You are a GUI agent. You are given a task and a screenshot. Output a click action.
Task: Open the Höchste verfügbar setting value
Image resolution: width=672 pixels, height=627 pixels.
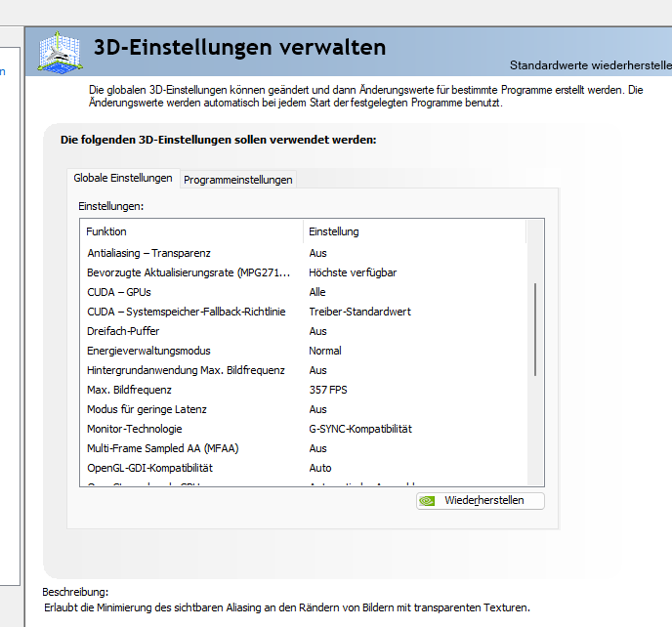click(353, 272)
